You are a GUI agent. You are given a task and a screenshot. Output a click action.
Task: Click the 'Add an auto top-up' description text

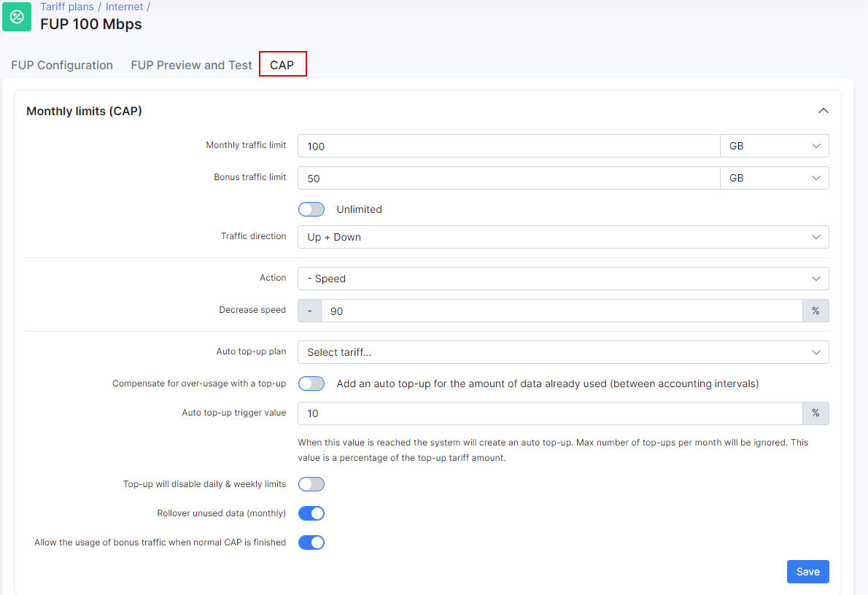point(548,384)
